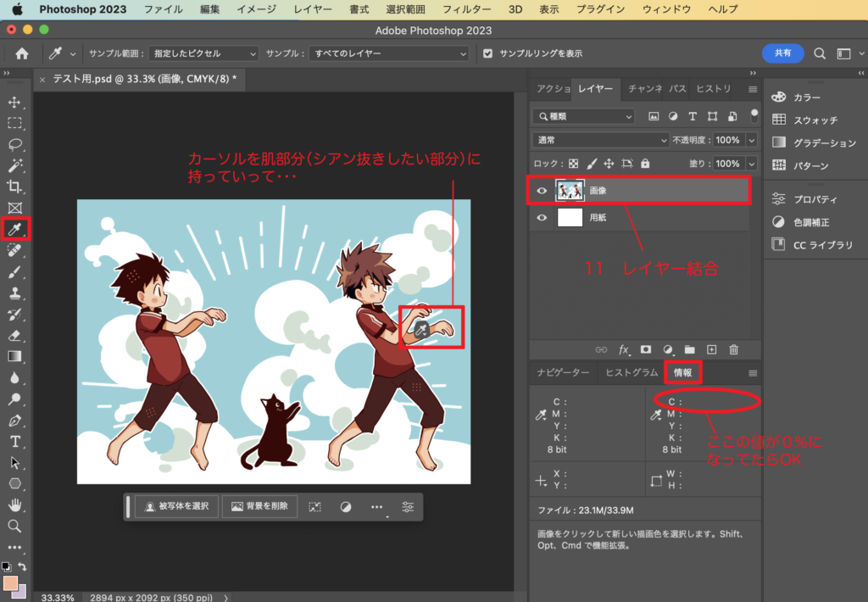This screenshot has width=868, height=602.
Task: Select the Gradient tool
Action: click(x=14, y=357)
